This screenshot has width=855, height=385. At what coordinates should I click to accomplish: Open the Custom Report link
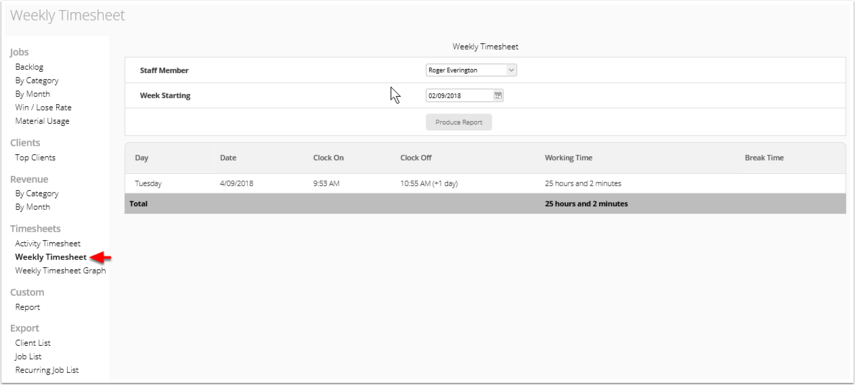[27, 307]
